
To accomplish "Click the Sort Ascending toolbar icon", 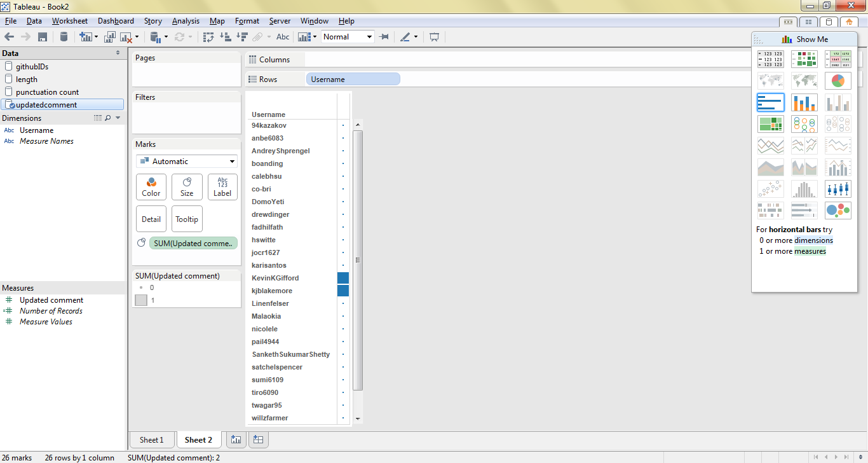I will pyautogui.click(x=225, y=37).
